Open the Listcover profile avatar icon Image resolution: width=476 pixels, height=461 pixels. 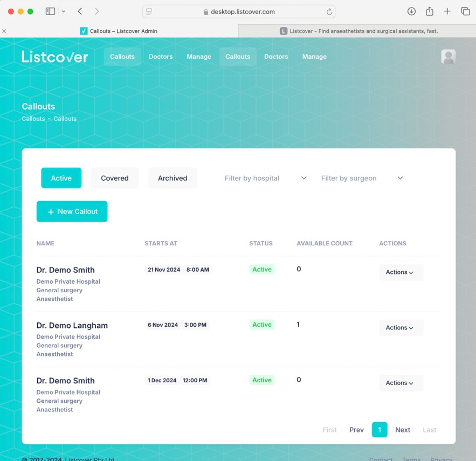[448, 57]
